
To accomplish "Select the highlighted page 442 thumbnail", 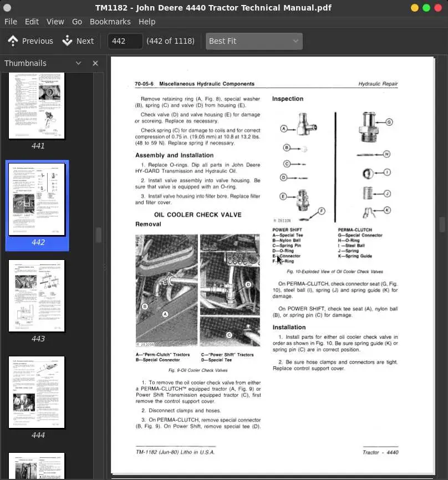I will (x=37, y=200).
